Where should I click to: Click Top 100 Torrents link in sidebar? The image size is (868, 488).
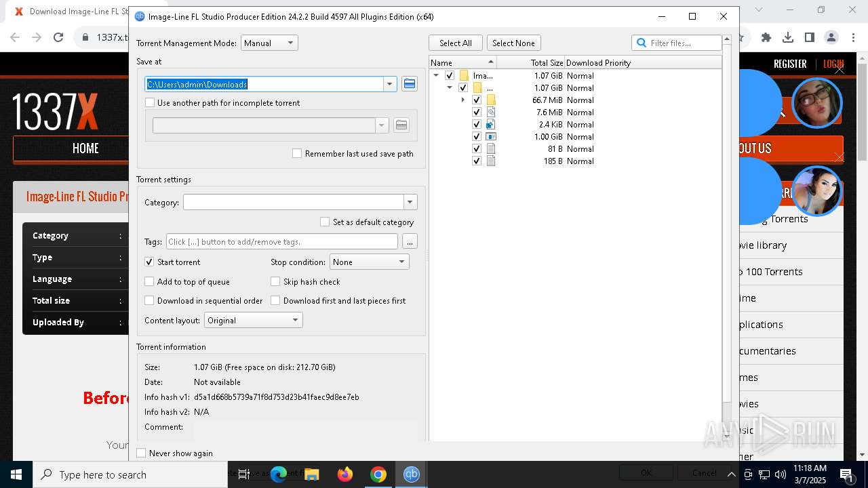(x=772, y=272)
